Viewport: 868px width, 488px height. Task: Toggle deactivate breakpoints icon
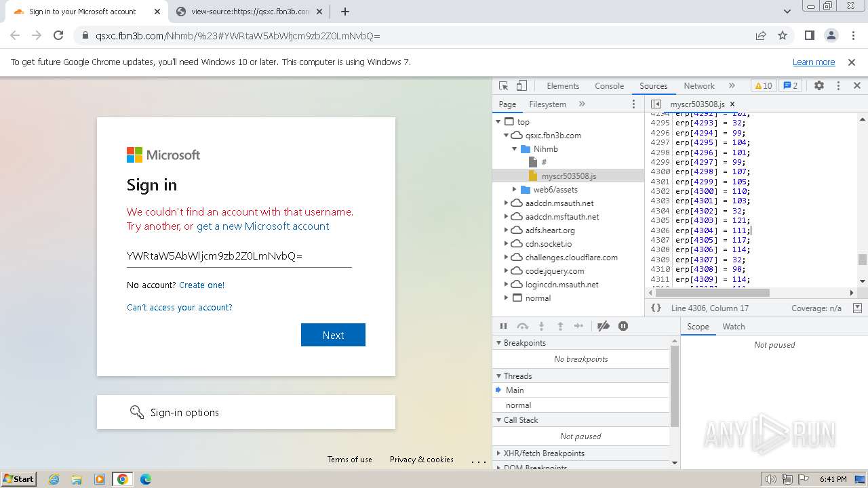point(604,326)
